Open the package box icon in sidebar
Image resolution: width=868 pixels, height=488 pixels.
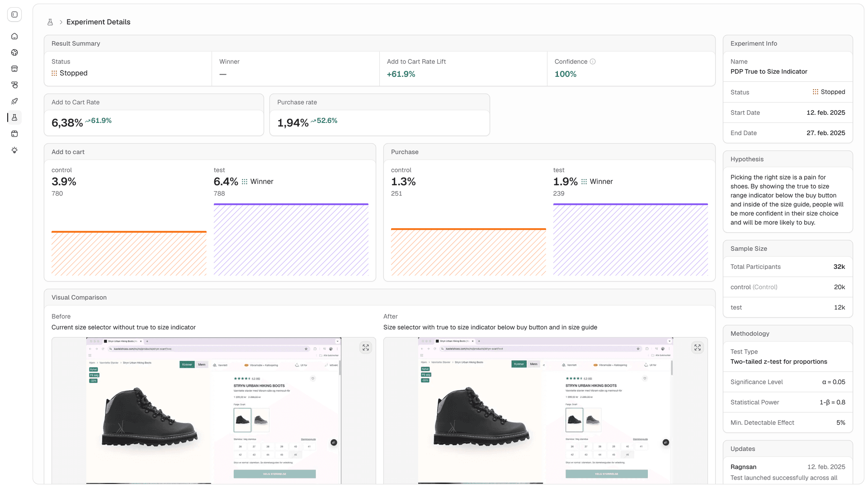[x=14, y=134]
